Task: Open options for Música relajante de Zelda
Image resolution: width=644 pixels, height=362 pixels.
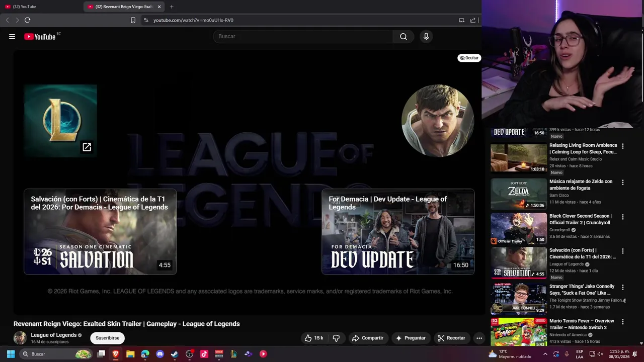Action: (623, 183)
